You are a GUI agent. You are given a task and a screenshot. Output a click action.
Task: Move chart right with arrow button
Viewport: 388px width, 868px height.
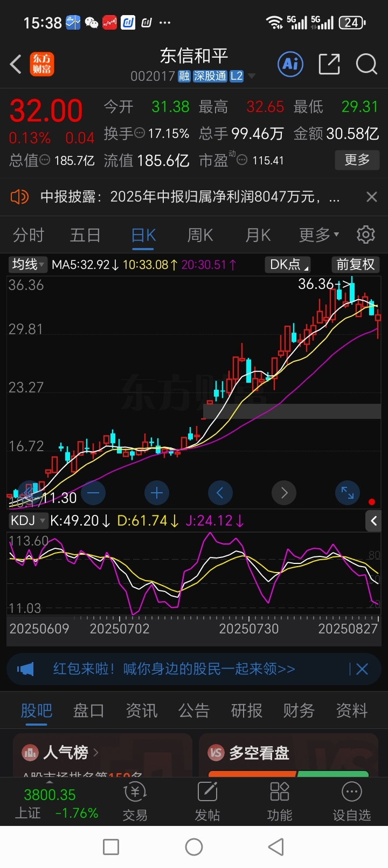284,492
